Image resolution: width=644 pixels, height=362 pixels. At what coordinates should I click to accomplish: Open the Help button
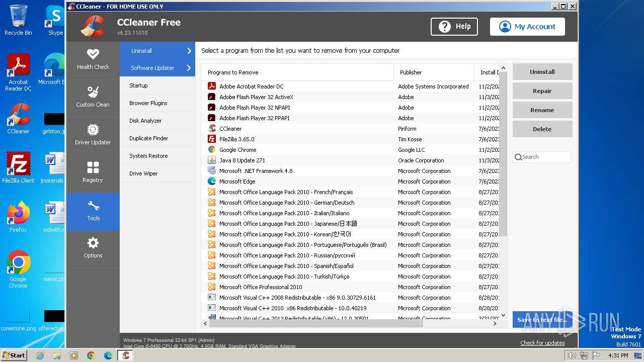click(x=454, y=27)
